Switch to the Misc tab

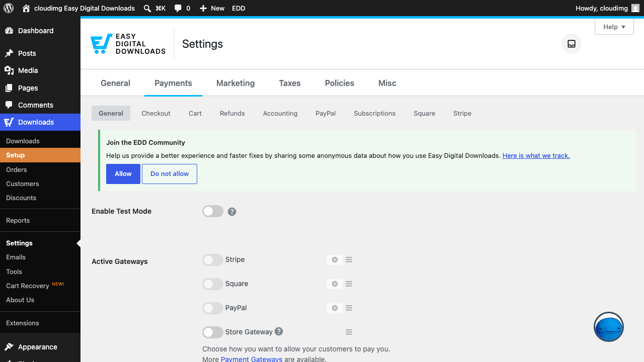coord(387,83)
